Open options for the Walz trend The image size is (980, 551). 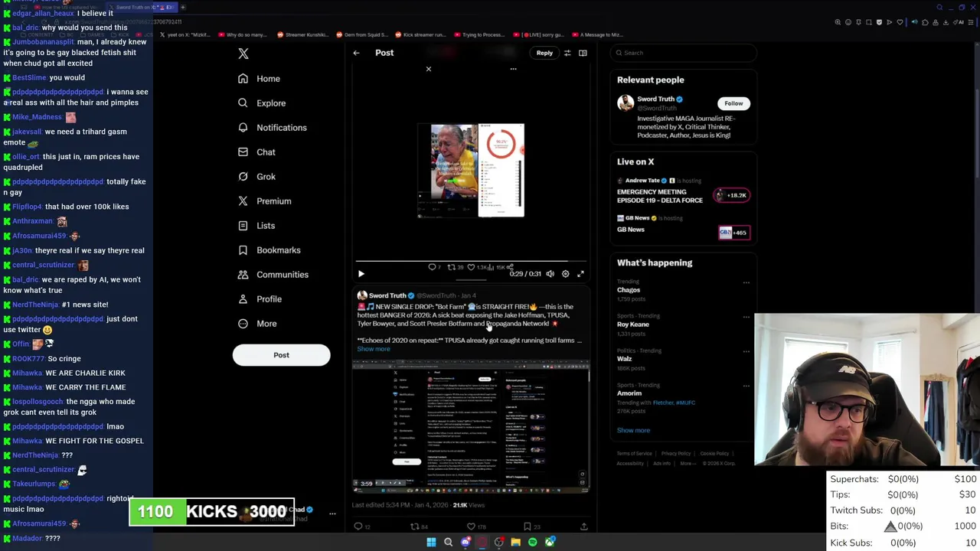746,351
